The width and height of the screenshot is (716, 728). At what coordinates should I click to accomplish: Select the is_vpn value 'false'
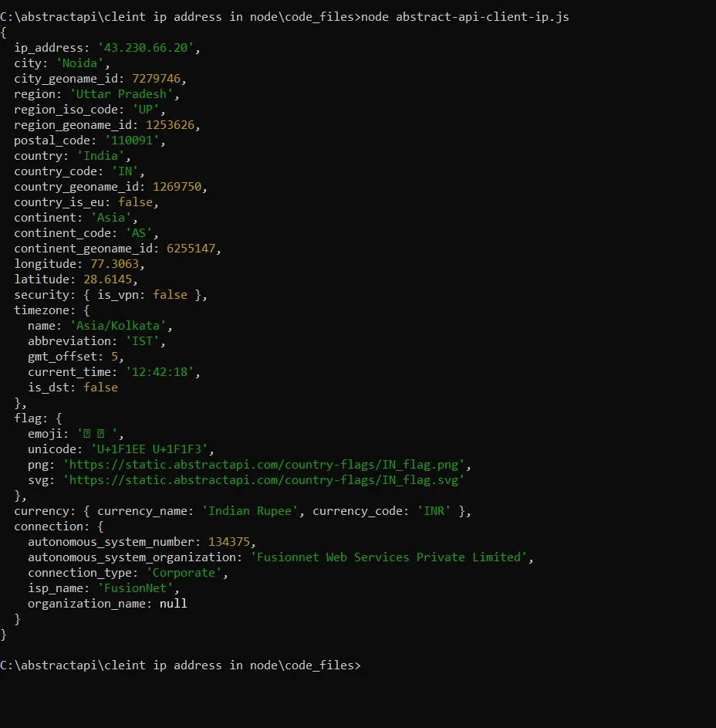click(170, 294)
